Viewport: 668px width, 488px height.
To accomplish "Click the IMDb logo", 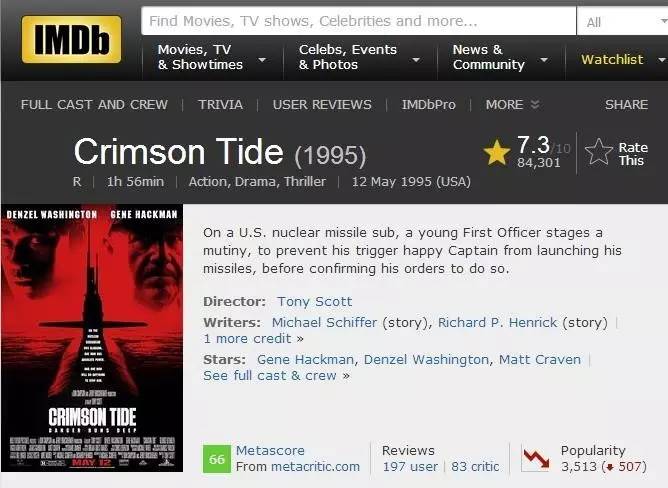I will tap(71, 40).
